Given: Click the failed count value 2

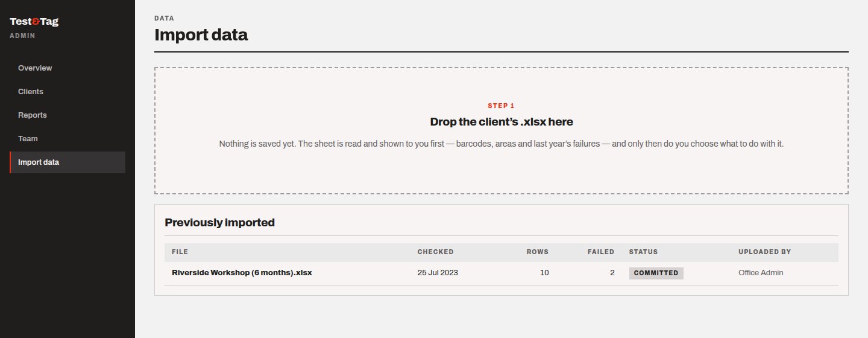Looking at the screenshot, I should tap(612, 273).
